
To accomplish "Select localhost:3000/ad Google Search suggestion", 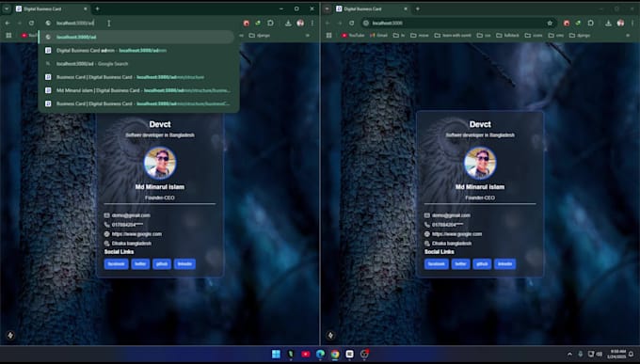I will coord(136,64).
